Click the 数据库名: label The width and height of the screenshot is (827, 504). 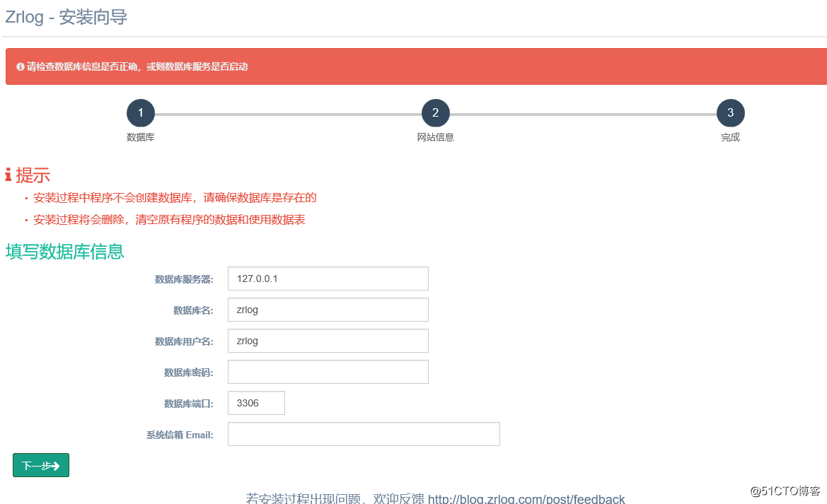[193, 310]
